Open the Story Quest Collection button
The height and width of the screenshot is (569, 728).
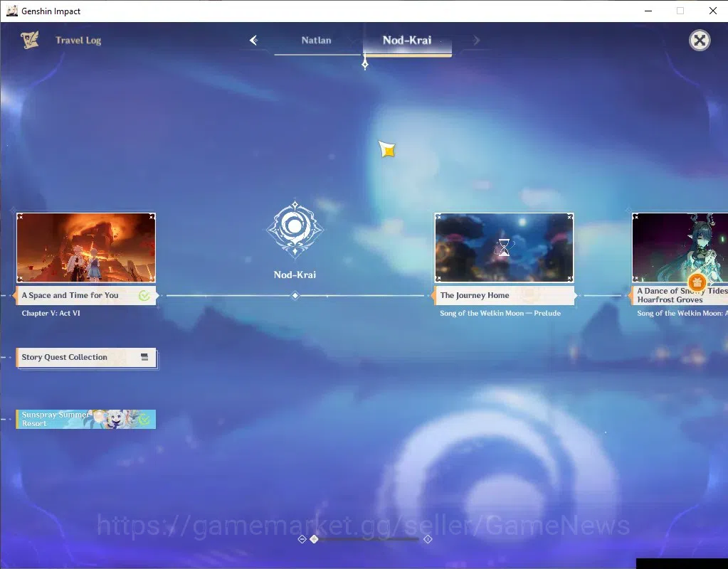[x=86, y=358]
